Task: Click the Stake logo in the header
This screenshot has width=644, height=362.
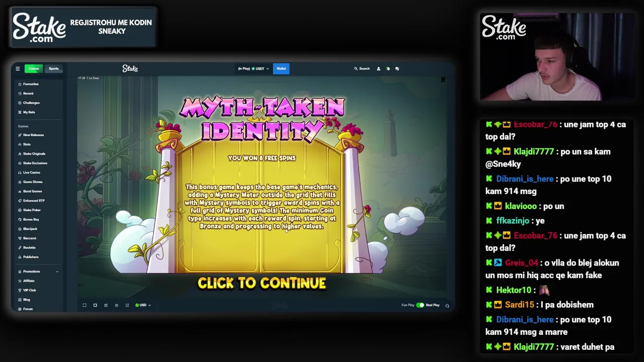Action: tap(130, 68)
